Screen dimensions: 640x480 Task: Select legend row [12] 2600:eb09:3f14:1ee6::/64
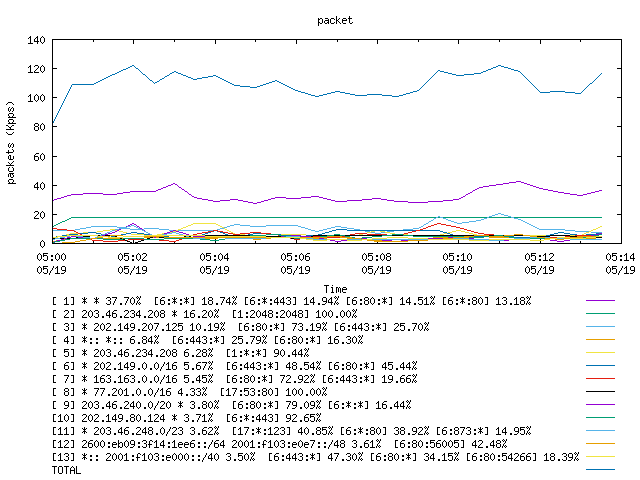click(x=279, y=444)
